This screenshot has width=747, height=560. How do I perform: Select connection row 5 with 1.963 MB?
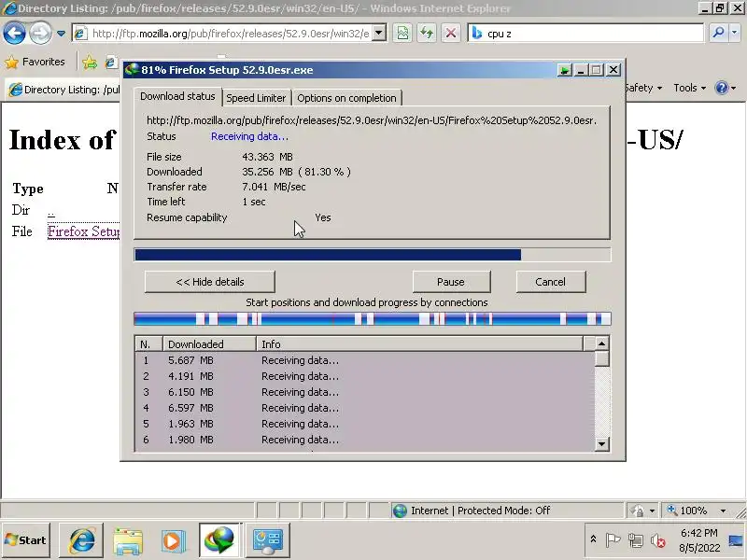coord(365,424)
